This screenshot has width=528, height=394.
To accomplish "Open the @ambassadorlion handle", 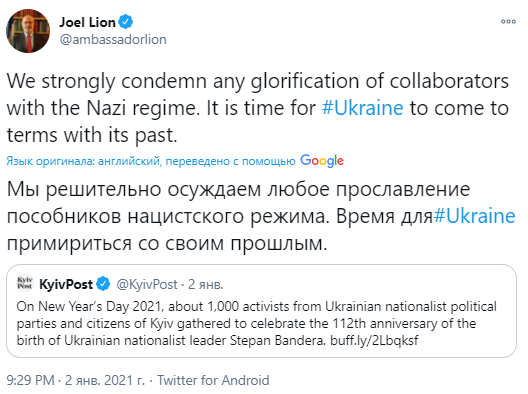I will pos(113,40).
